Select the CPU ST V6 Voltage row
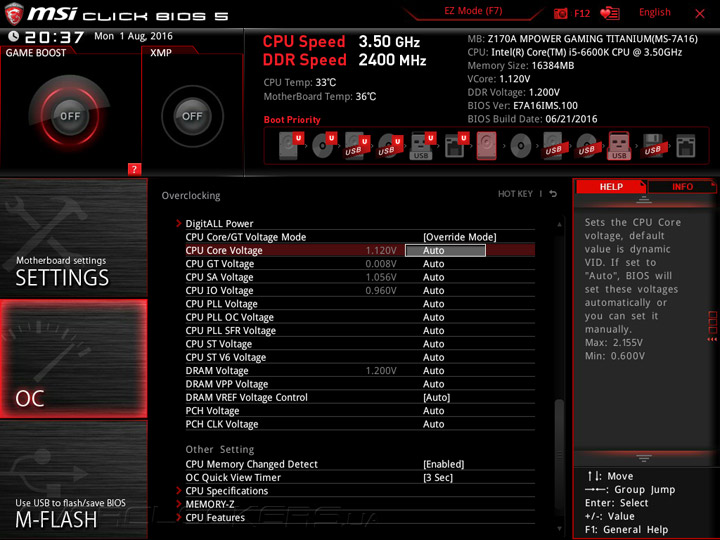The height and width of the screenshot is (540, 720). point(360,357)
